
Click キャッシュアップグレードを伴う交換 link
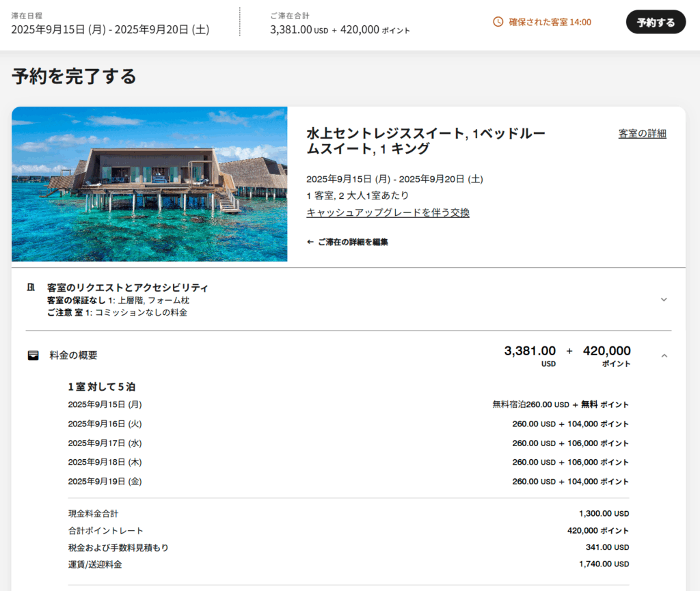coord(388,212)
